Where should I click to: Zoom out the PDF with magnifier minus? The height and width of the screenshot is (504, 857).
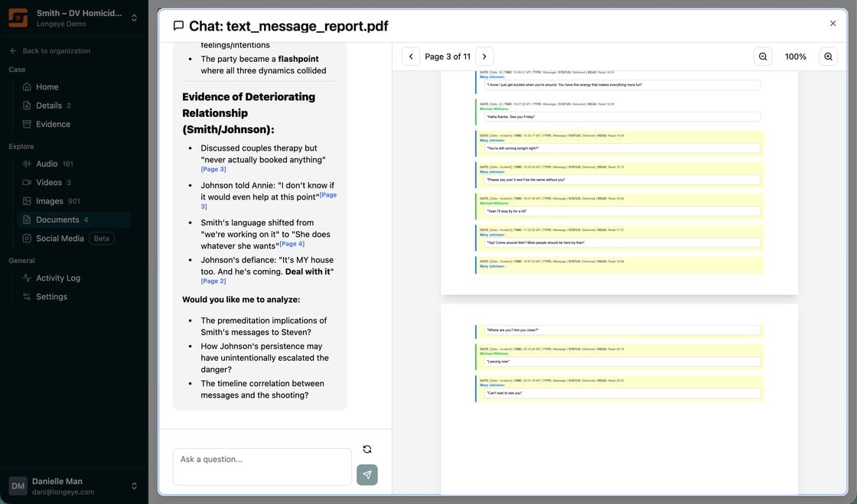(763, 57)
